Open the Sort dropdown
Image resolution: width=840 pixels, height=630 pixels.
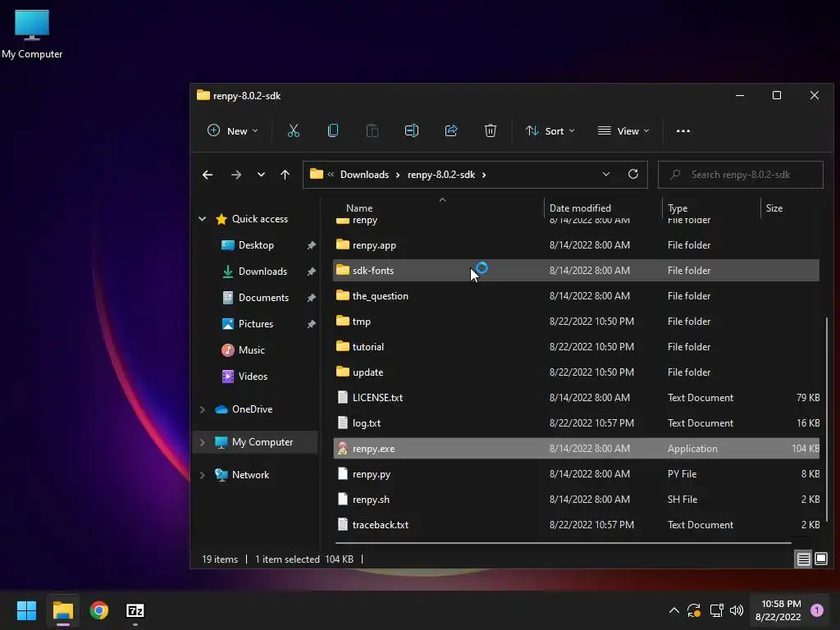click(550, 130)
